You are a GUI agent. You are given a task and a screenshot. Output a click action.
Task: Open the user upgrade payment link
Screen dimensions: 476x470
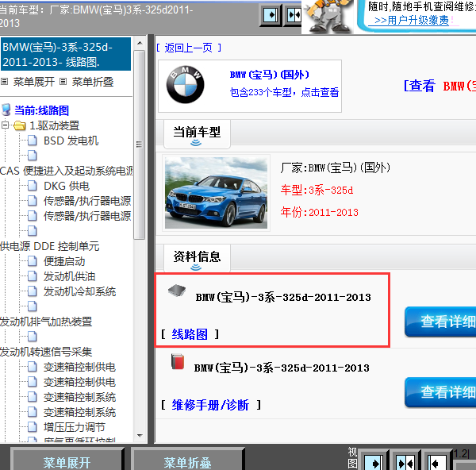point(411,20)
